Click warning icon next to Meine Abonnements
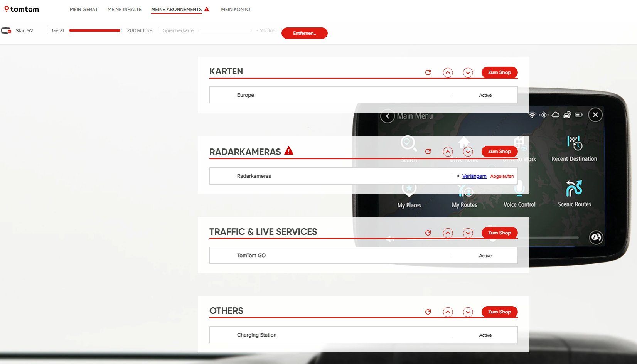The image size is (637, 364). point(207,9)
